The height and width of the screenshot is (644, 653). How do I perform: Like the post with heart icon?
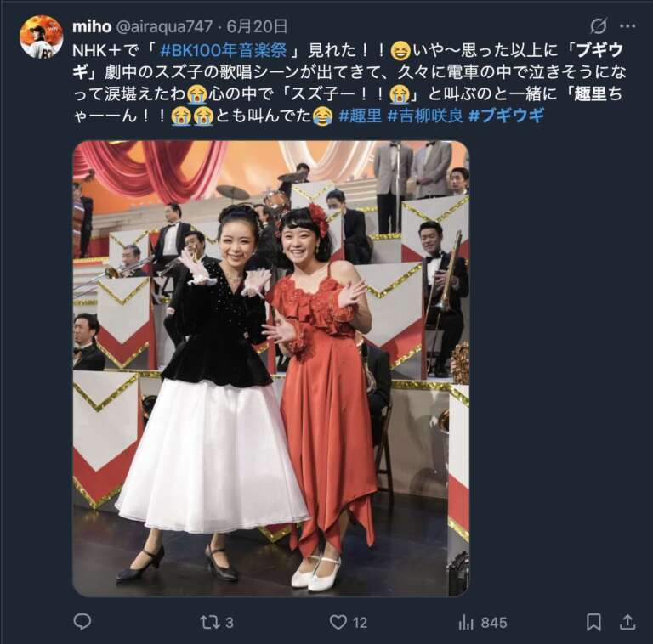pos(338,623)
